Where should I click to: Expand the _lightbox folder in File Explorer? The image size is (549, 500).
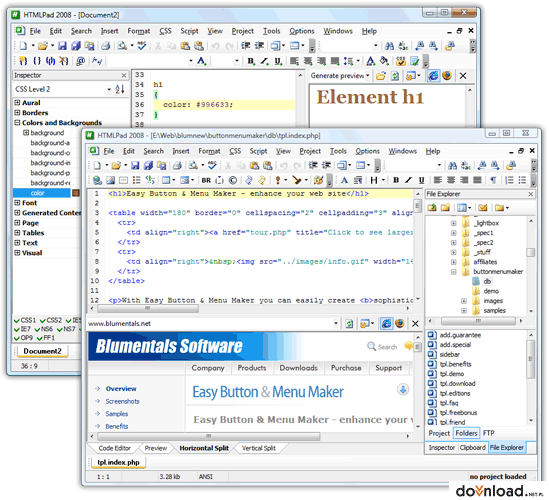click(x=453, y=223)
